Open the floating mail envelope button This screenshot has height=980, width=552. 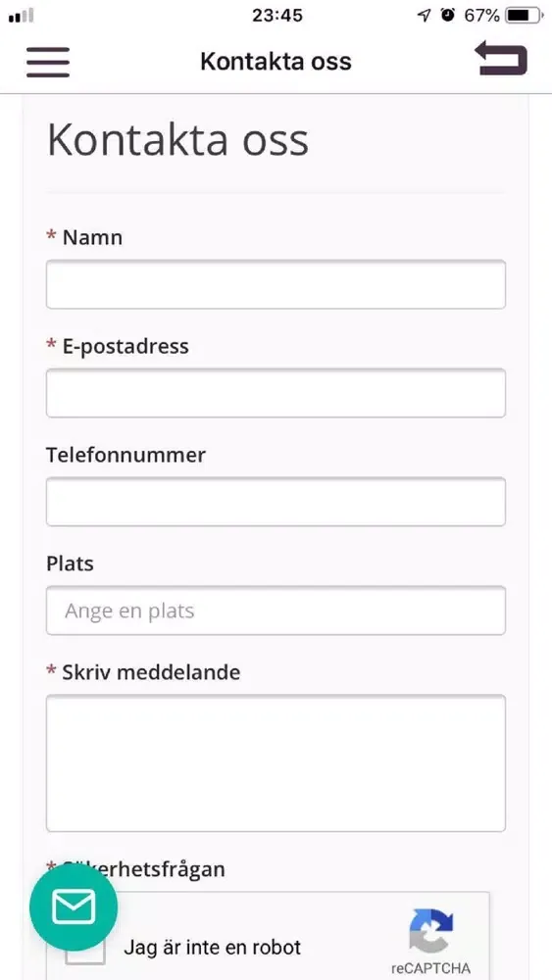74,906
